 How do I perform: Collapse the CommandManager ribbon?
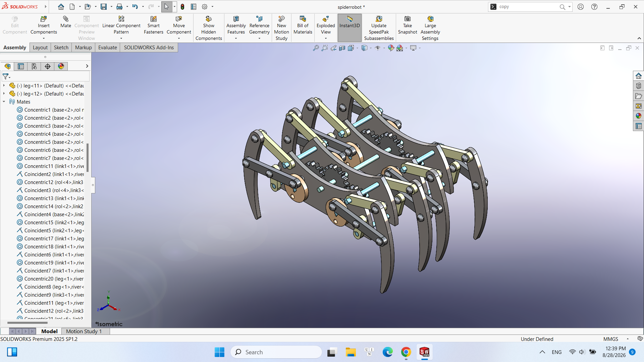tap(639, 39)
